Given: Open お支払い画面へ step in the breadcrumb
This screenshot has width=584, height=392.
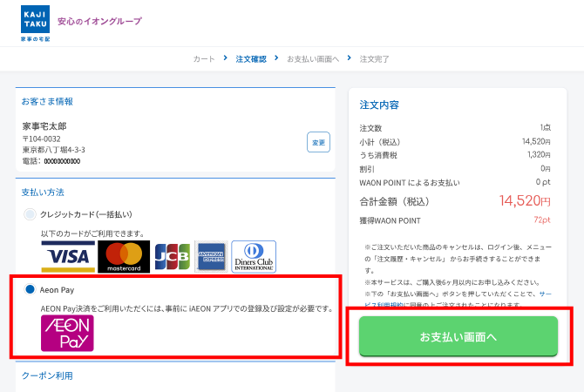Looking at the screenshot, I should [x=313, y=59].
